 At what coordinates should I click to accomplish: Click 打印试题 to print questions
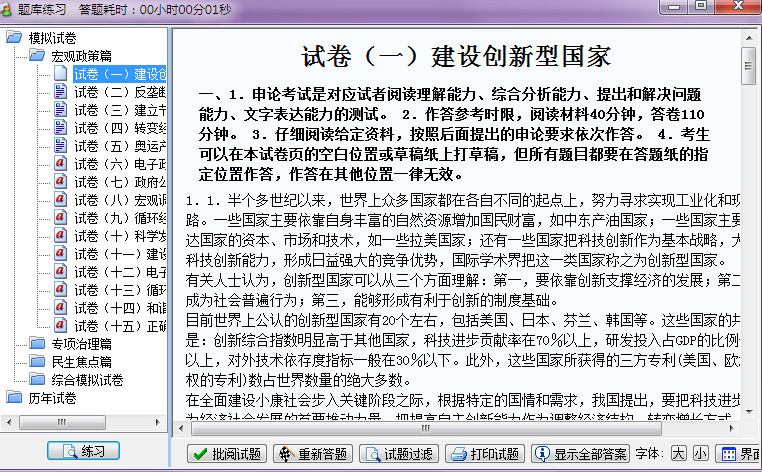point(485,454)
